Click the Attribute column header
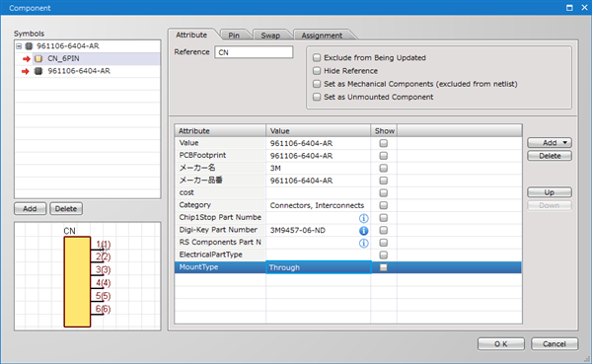Image resolution: width=592 pixels, height=364 pixels. [220, 131]
